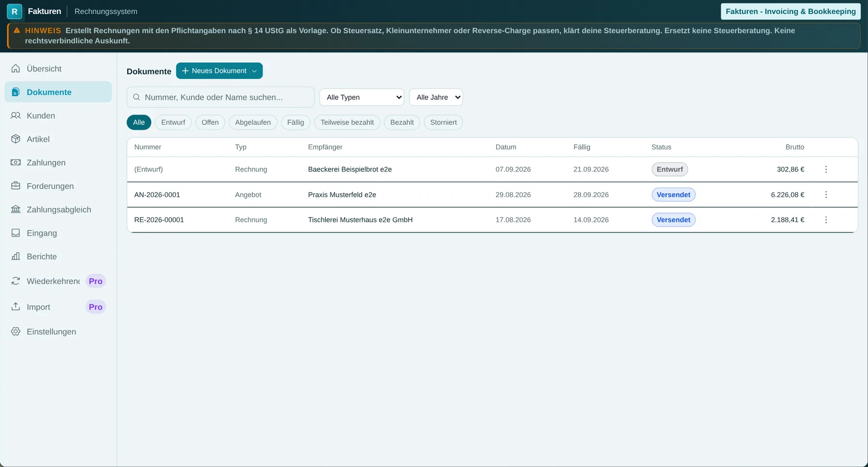The height and width of the screenshot is (467, 868).
Task: Click the (Entwurf) number cell
Action: [x=149, y=169]
